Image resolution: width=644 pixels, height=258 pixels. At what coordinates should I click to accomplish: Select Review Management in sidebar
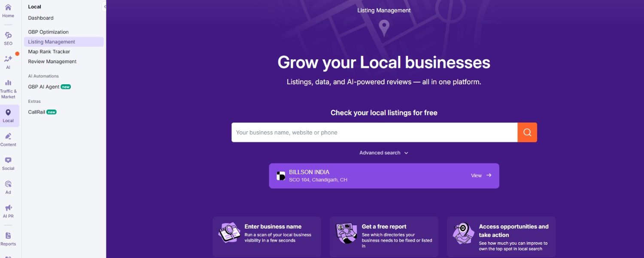52,61
